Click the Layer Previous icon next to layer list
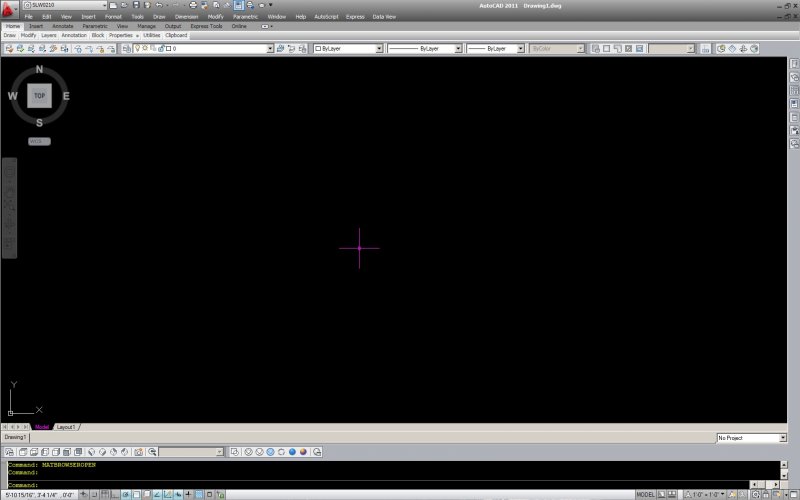The height and width of the screenshot is (500, 800). click(x=291, y=48)
